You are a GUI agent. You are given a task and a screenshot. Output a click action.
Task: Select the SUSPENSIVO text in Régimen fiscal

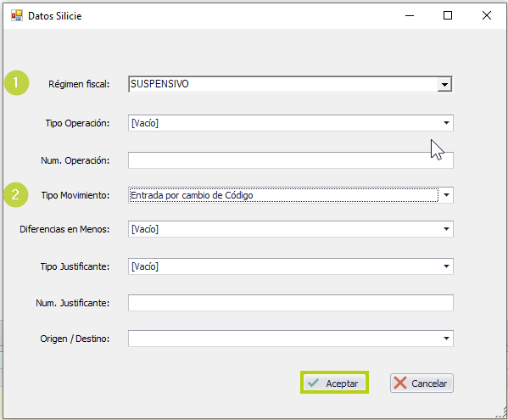coord(159,84)
